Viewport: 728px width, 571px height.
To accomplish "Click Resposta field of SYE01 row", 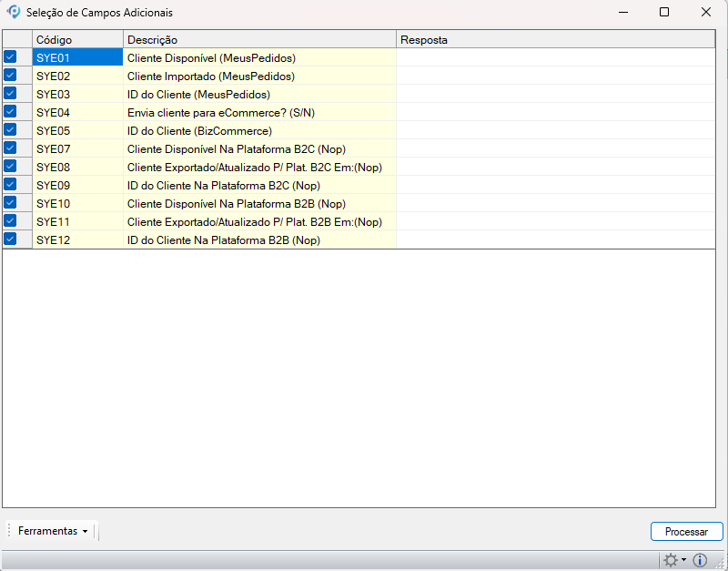I will click(555, 57).
